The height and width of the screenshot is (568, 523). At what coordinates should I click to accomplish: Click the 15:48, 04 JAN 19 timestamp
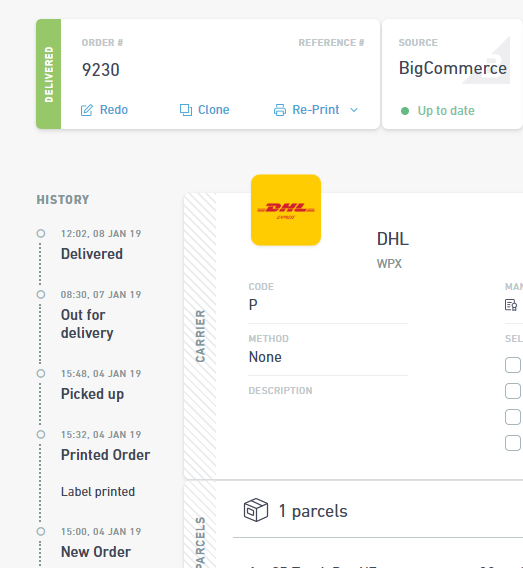tap(101, 373)
